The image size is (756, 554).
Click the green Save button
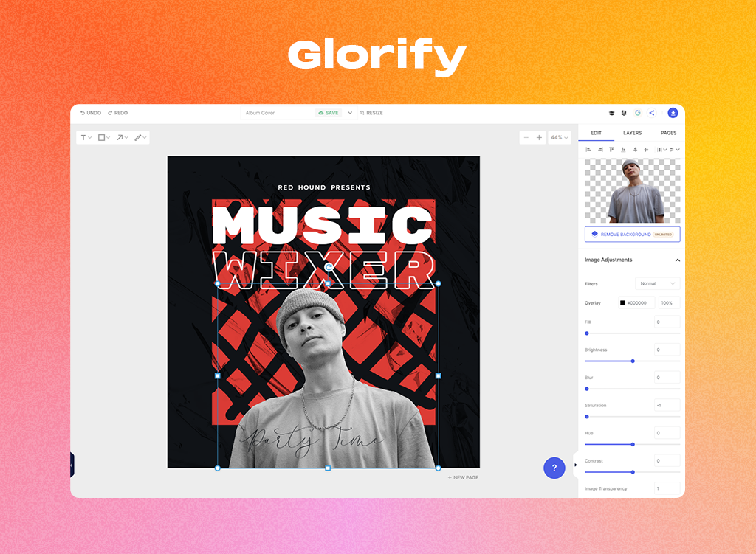[x=329, y=113]
